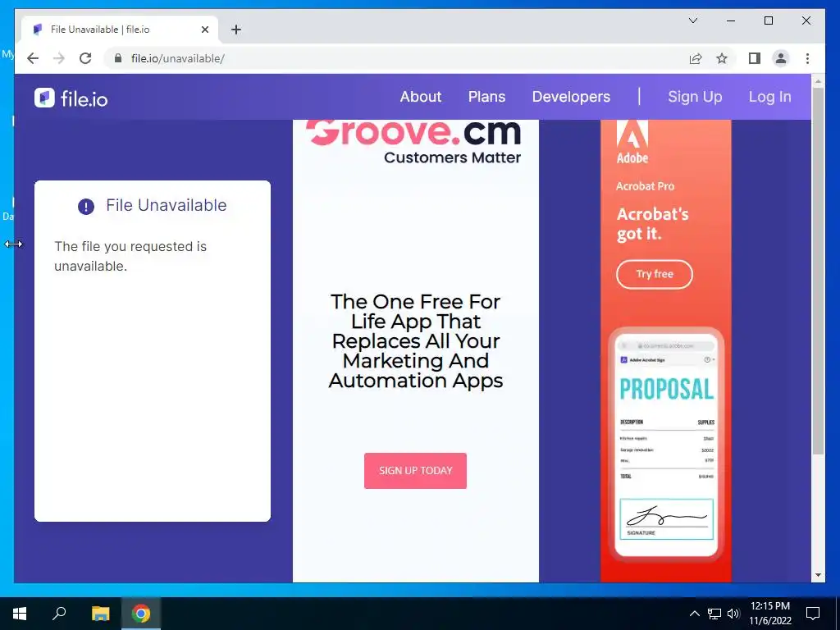Open the Plans page

tap(486, 97)
